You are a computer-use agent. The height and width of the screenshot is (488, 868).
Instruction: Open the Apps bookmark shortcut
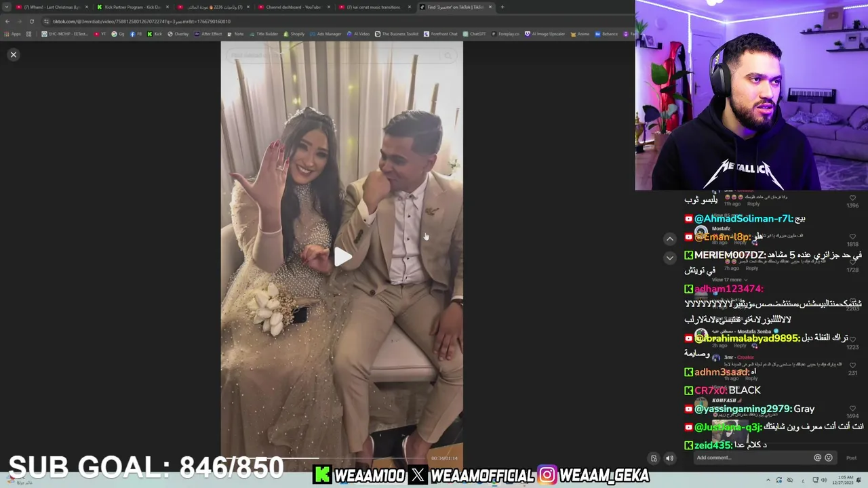tap(13, 34)
